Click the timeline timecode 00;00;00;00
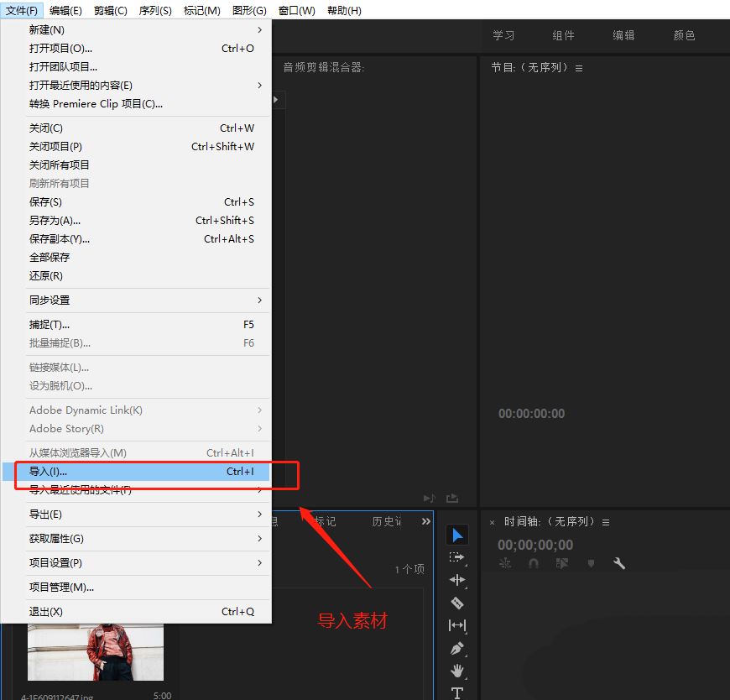730x700 pixels. [535, 545]
